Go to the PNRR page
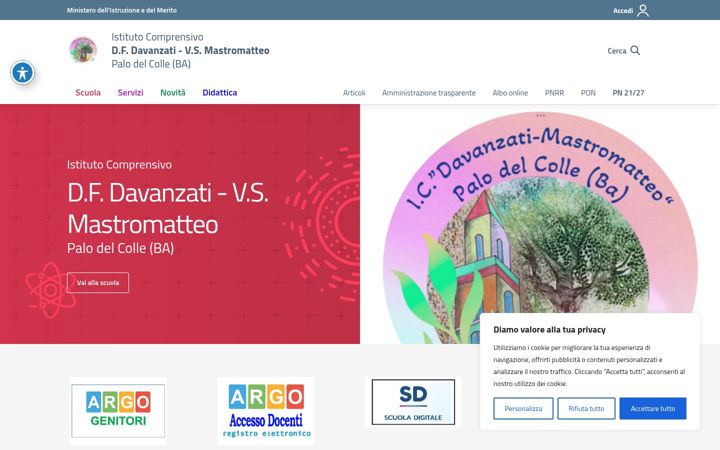The height and width of the screenshot is (450, 720). coord(554,93)
